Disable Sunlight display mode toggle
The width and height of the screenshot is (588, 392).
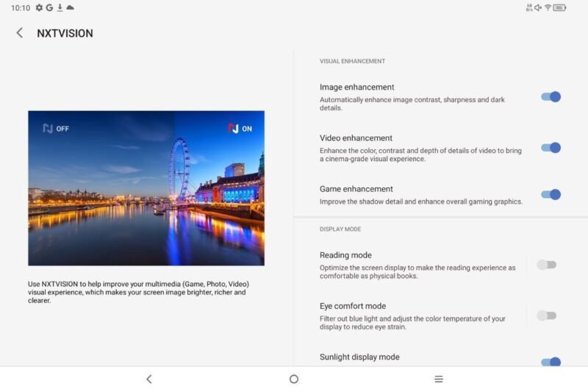(x=551, y=362)
